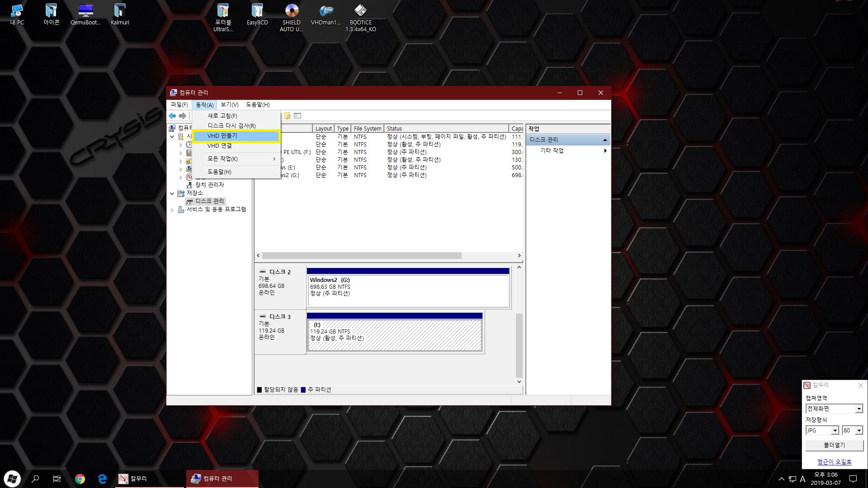868x488 pixels.
Task: Click the taskbar clock showing 오후 3:06
Action: 826,479
